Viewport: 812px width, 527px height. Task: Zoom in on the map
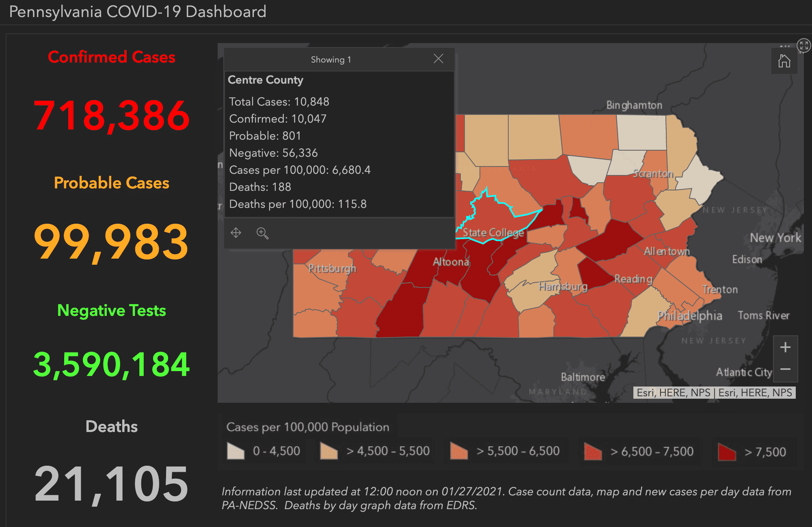pos(785,347)
